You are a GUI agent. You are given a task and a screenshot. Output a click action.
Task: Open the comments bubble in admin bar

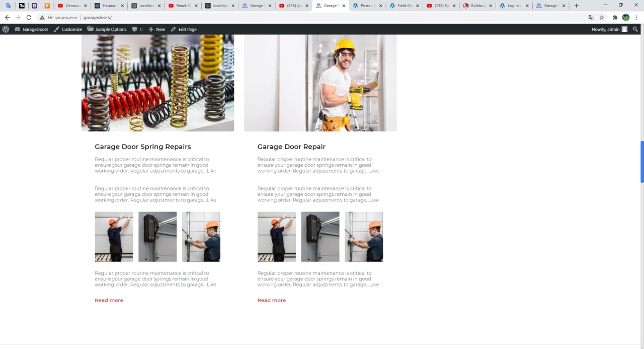tap(137, 29)
